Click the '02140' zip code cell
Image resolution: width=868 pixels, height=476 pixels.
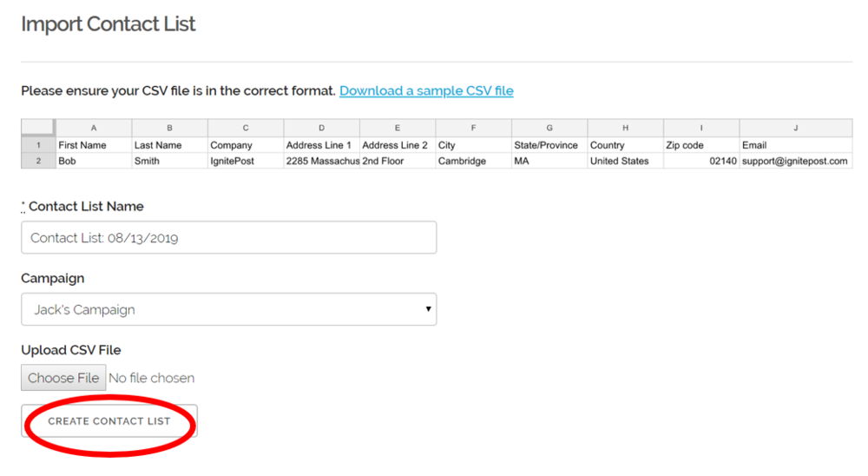(701, 162)
